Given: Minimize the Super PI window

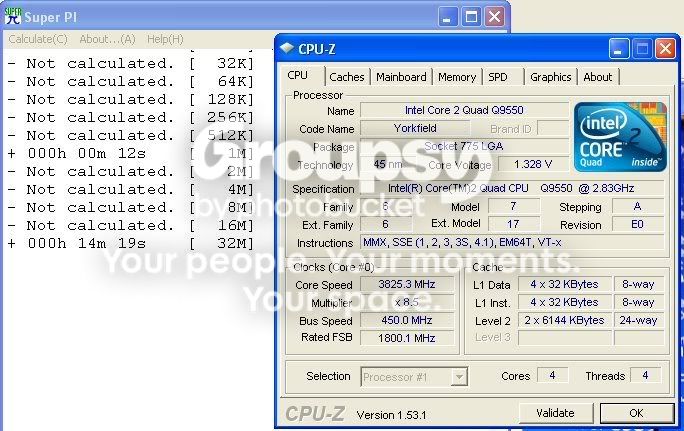Looking at the screenshot, I should (447, 17).
